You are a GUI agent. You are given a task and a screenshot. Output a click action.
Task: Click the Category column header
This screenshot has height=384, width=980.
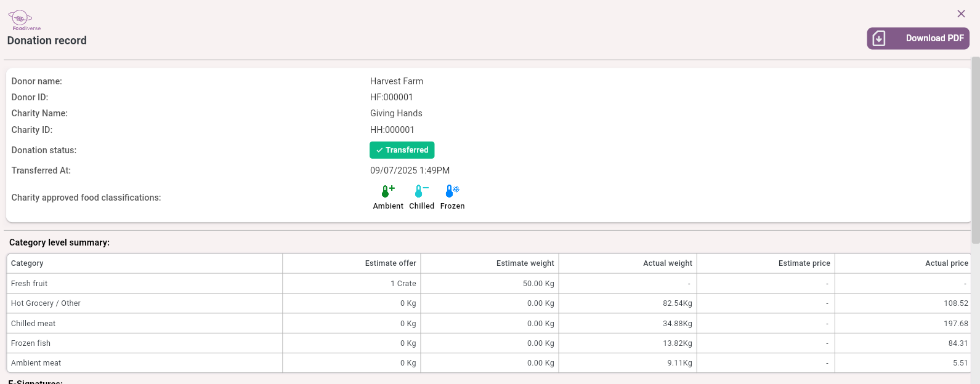(x=27, y=263)
